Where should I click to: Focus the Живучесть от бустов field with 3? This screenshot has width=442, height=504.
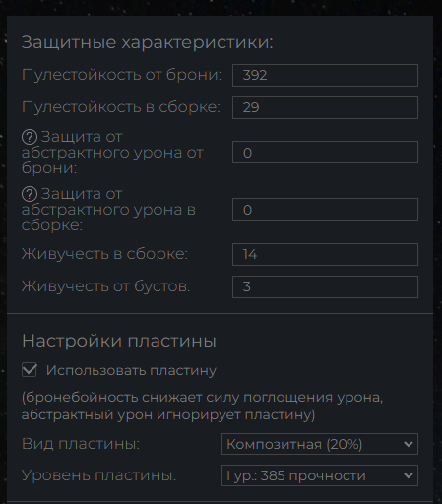point(325,286)
